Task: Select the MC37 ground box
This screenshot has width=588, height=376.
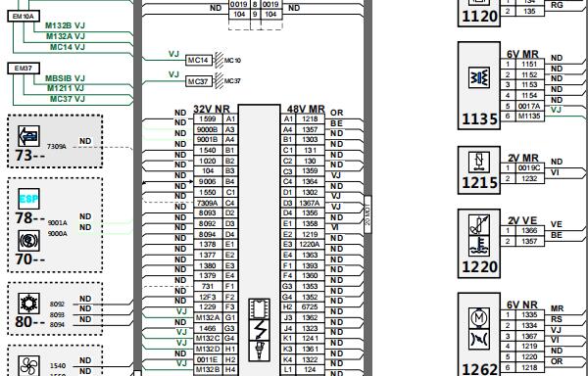Action: [x=199, y=81]
